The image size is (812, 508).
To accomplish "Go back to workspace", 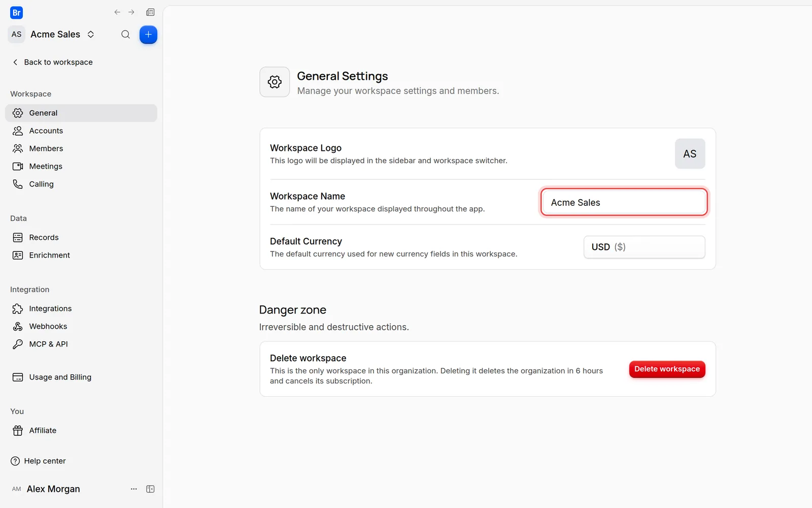I will pyautogui.click(x=52, y=62).
